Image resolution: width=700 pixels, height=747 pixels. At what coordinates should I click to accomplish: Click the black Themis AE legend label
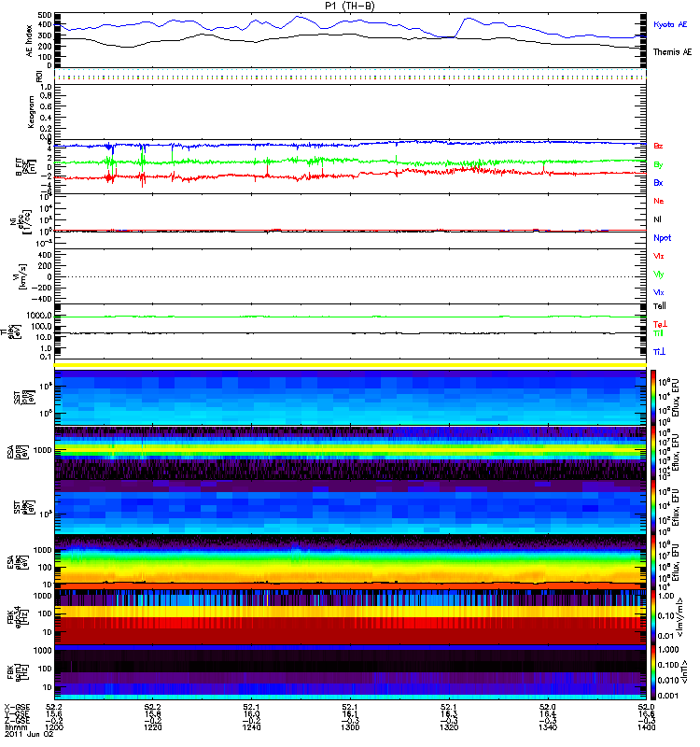(672, 52)
